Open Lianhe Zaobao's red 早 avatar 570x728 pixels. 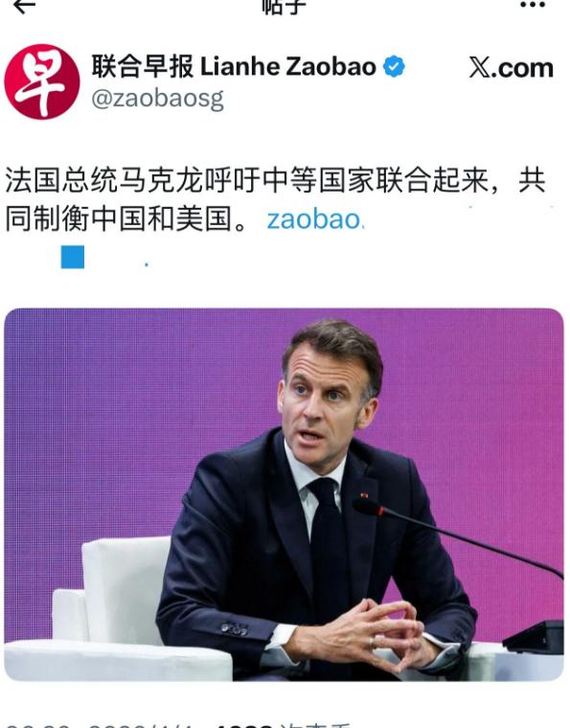pyautogui.click(x=42, y=81)
